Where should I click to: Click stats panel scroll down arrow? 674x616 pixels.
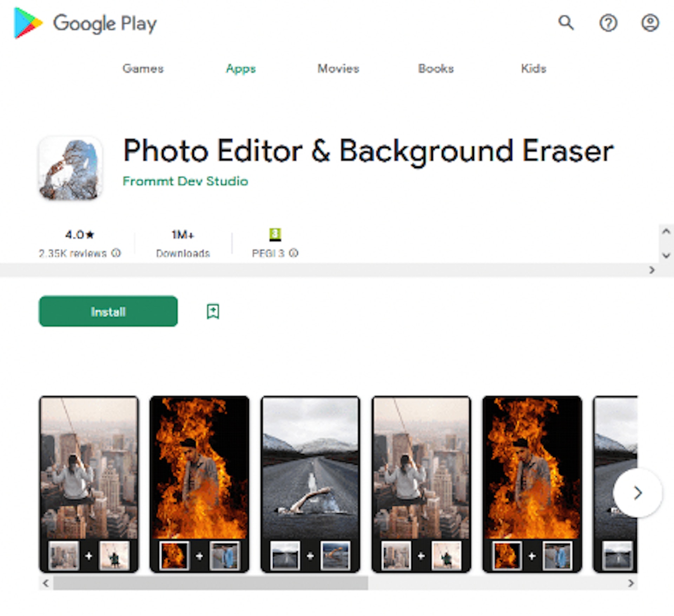[x=666, y=255]
